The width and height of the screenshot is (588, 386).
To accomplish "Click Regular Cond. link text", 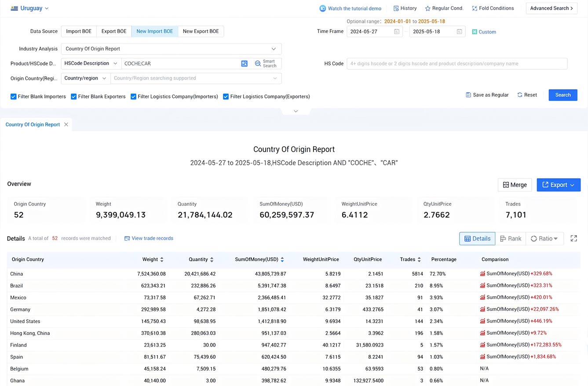I will pos(448,8).
